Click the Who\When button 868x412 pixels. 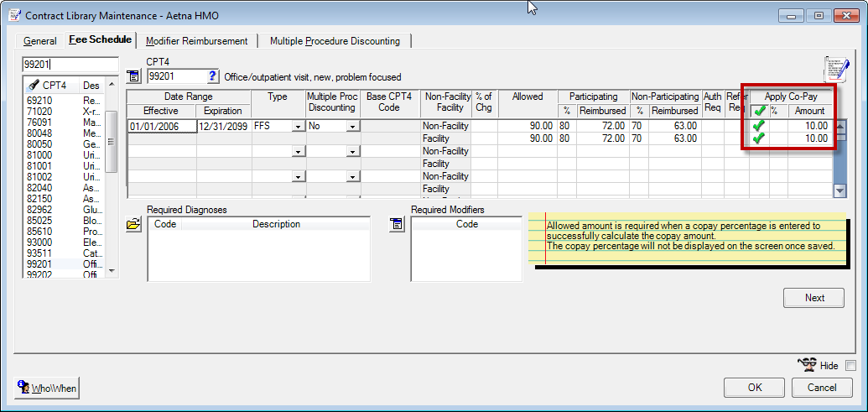[47, 389]
